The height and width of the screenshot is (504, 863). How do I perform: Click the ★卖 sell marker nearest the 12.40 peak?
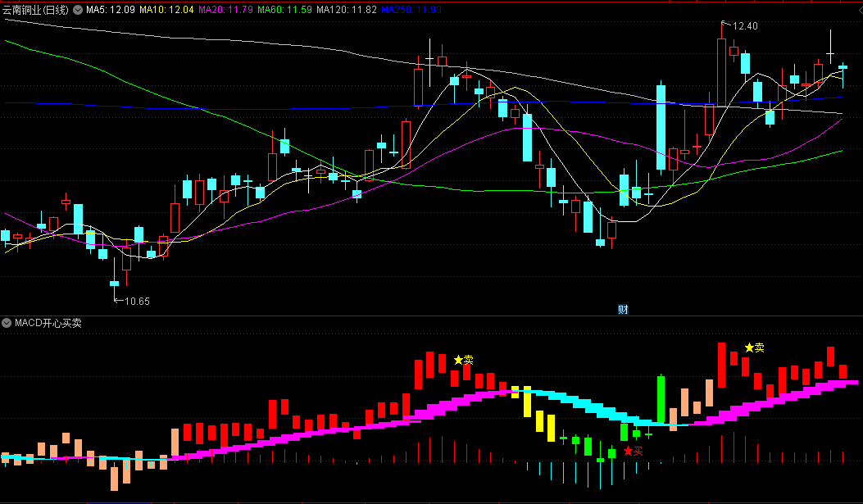tap(755, 347)
